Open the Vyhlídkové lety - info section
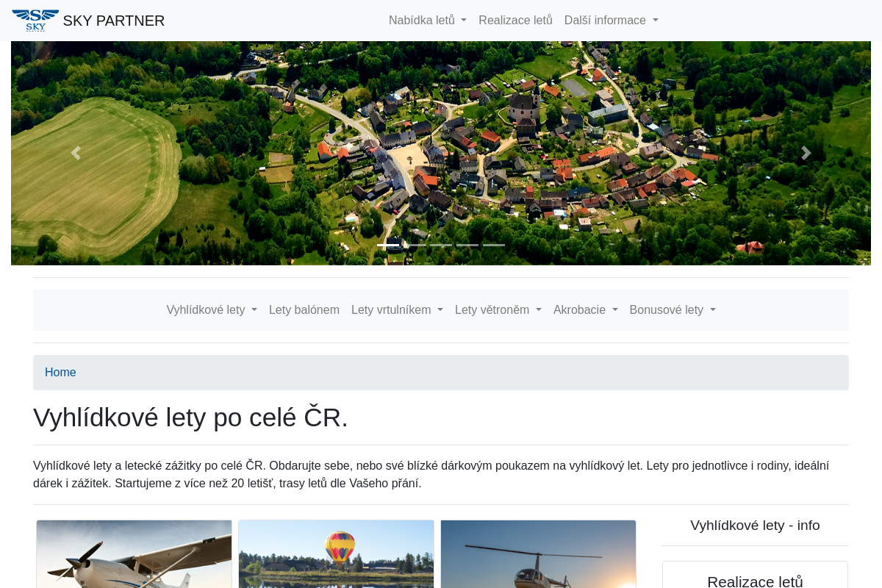Screen dimensions: 882x588 [x=755, y=525]
